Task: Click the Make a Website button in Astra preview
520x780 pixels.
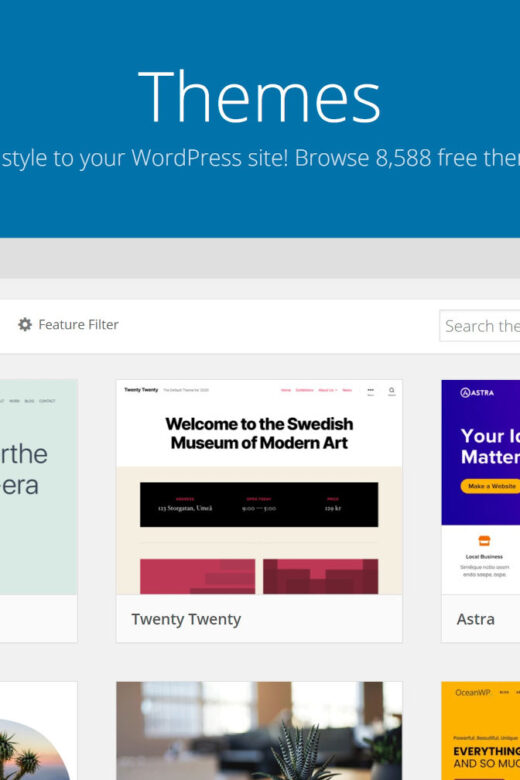Action: 491,486
